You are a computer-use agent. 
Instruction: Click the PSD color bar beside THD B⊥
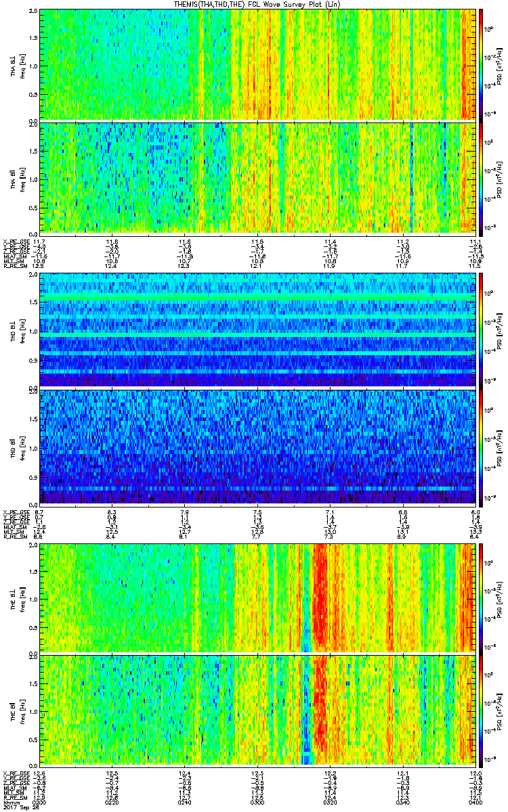point(482,330)
